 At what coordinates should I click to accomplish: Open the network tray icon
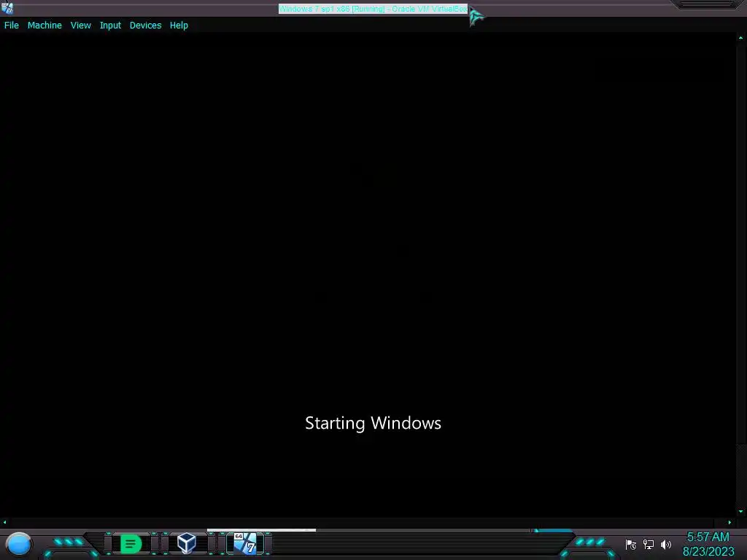(x=649, y=544)
